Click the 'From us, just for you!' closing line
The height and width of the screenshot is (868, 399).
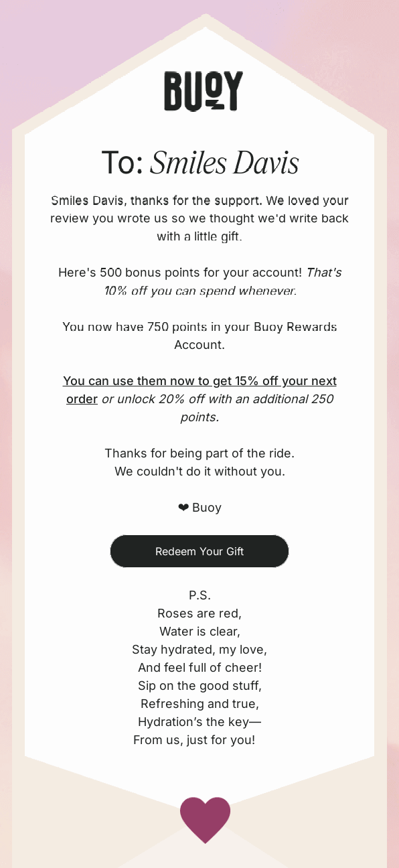point(194,740)
